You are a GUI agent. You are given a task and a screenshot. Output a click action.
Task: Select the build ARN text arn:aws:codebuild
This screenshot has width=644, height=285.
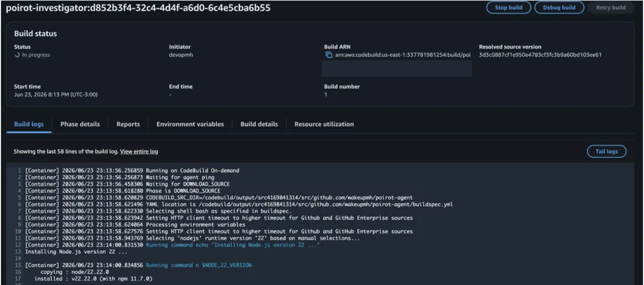click(x=402, y=55)
